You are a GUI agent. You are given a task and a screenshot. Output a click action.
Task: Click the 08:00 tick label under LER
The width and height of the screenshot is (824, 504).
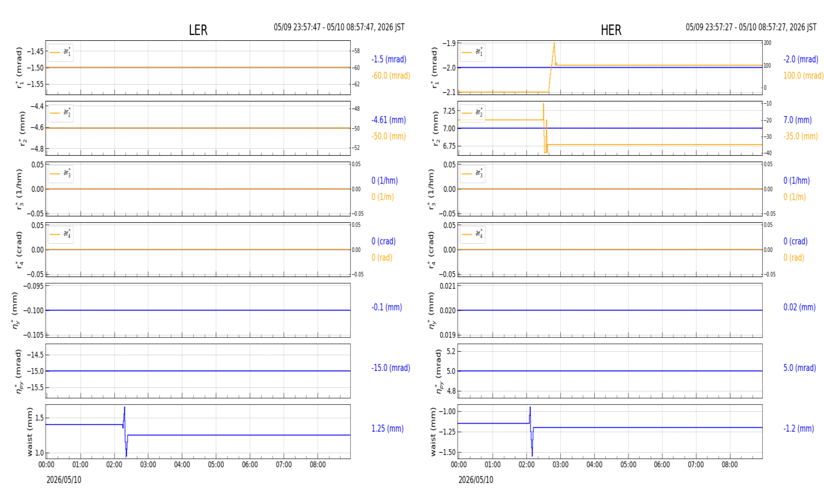317,465
